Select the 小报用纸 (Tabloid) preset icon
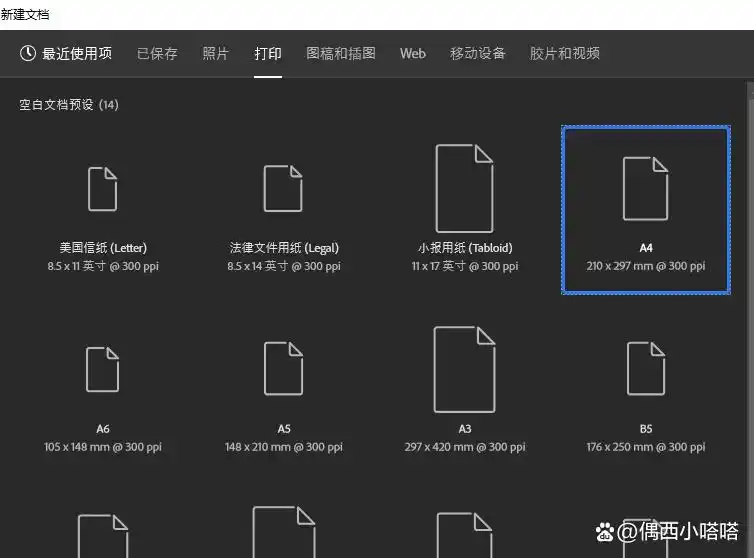This screenshot has height=558, width=754. (464, 188)
